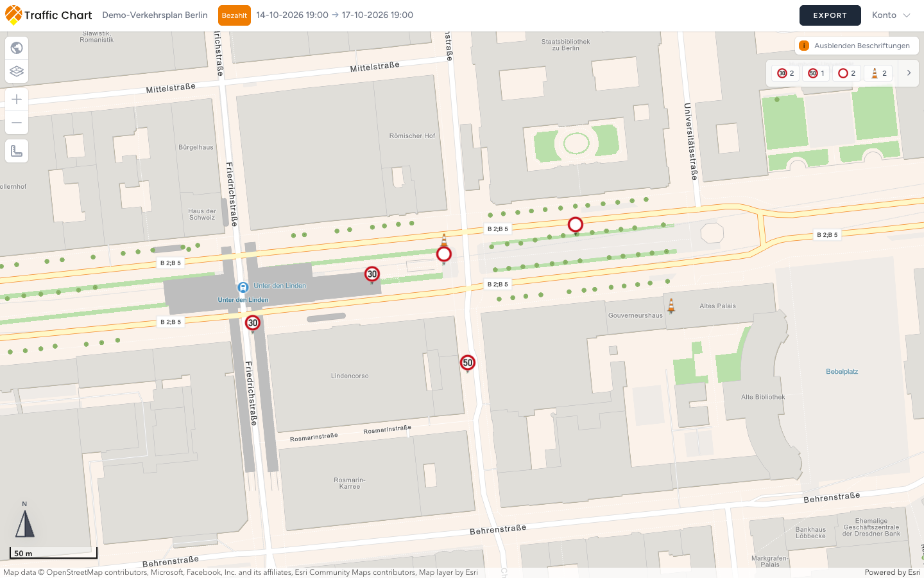Click the Bebelplatz map label
This screenshot has height=578, width=924.
tap(842, 372)
